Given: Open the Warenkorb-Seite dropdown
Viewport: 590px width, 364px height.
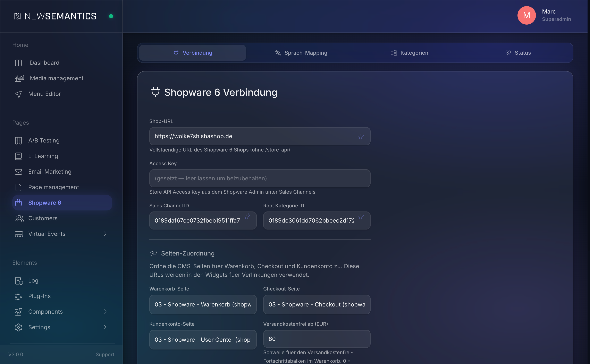Looking at the screenshot, I should [x=203, y=305].
